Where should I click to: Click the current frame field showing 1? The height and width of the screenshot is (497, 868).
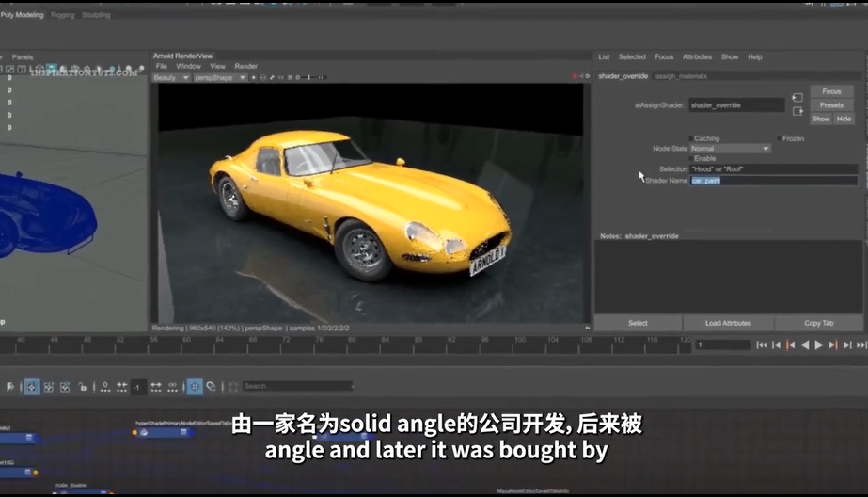723,345
